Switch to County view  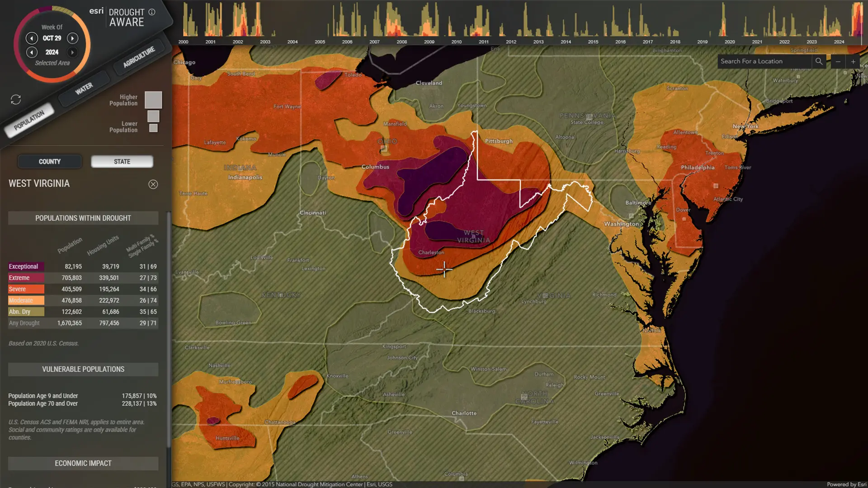click(x=50, y=162)
